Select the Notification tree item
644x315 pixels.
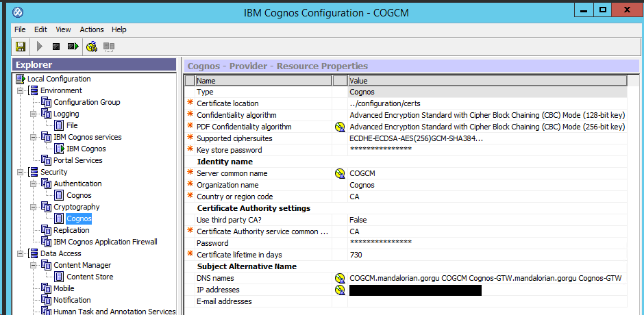click(72, 300)
